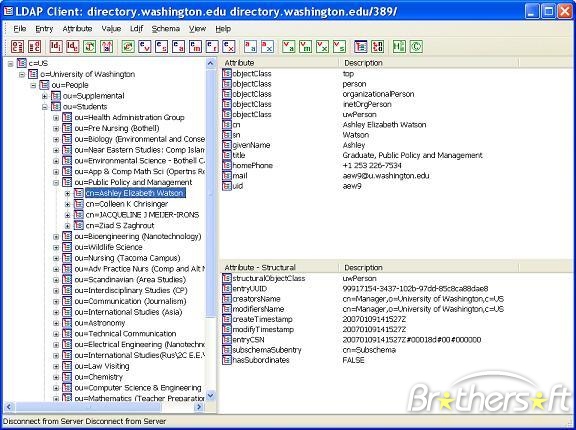Click the second toolbar icon, Disconnect from Server
576x430 pixels.
click(34, 46)
